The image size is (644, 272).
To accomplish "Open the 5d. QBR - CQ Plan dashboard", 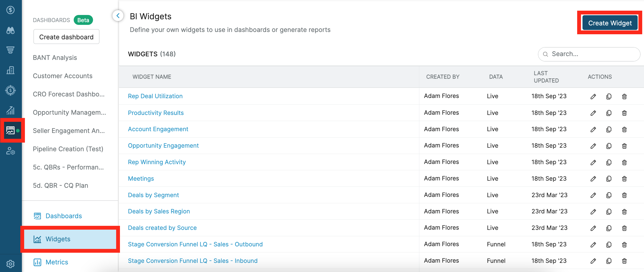I will click(60, 185).
